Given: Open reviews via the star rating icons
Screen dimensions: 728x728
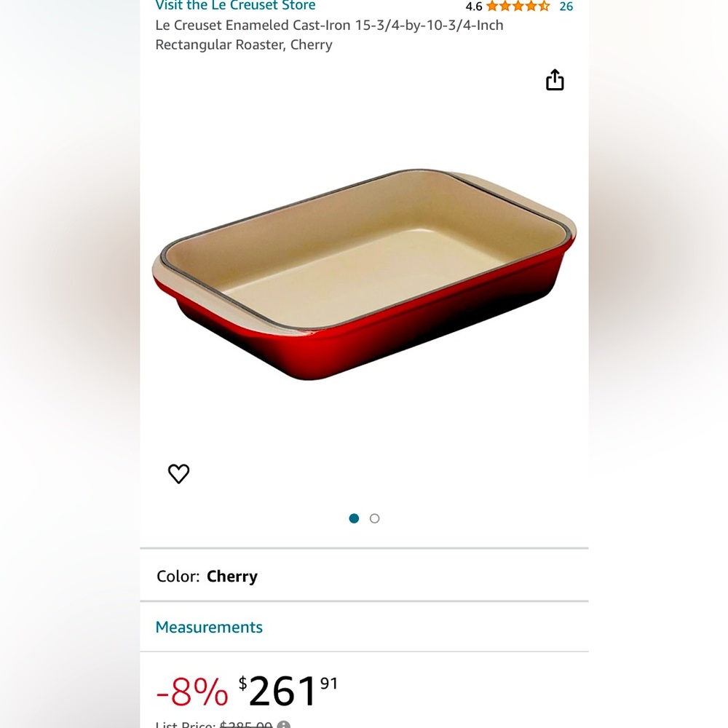Looking at the screenshot, I should [517, 7].
